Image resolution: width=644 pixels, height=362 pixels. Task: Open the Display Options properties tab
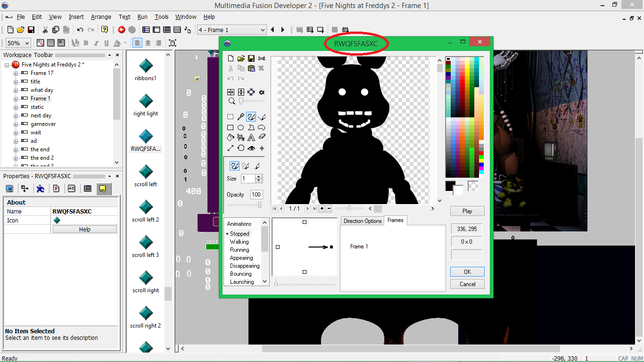tap(9, 189)
